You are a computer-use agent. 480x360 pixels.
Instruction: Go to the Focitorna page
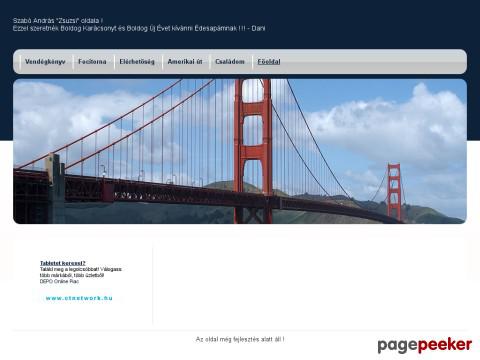coord(92,62)
